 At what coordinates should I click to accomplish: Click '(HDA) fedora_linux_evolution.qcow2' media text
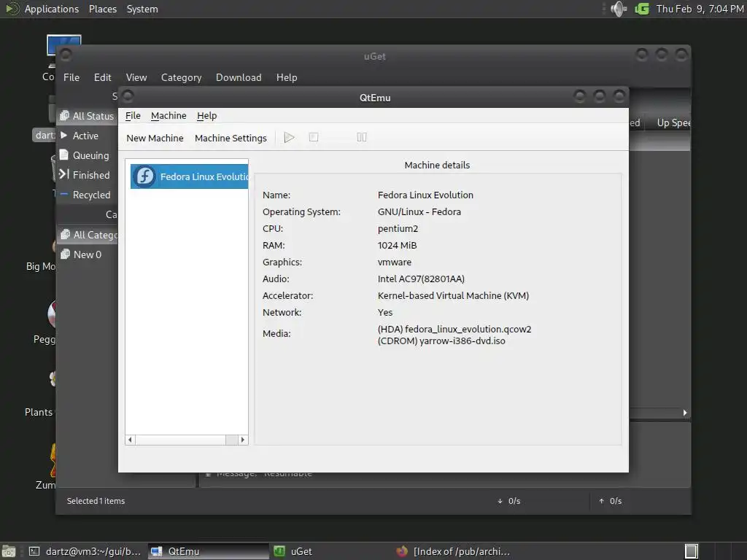(x=454, y=329)
